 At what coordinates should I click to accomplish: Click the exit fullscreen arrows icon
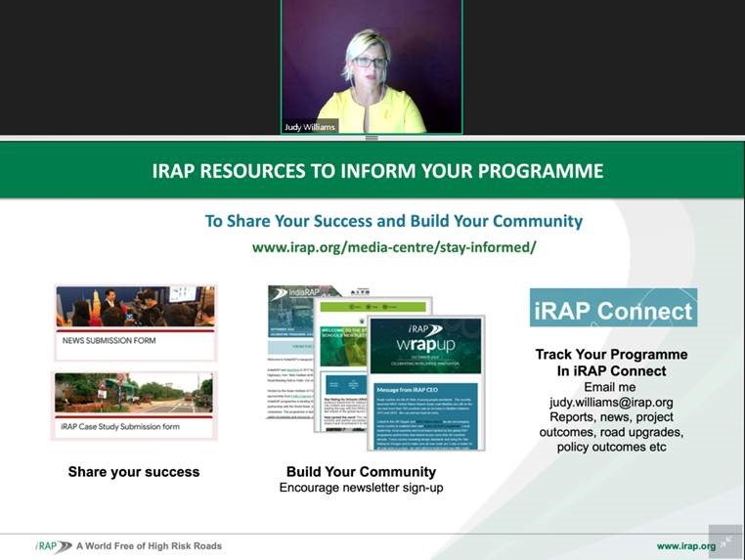click(x=724, y=540)
